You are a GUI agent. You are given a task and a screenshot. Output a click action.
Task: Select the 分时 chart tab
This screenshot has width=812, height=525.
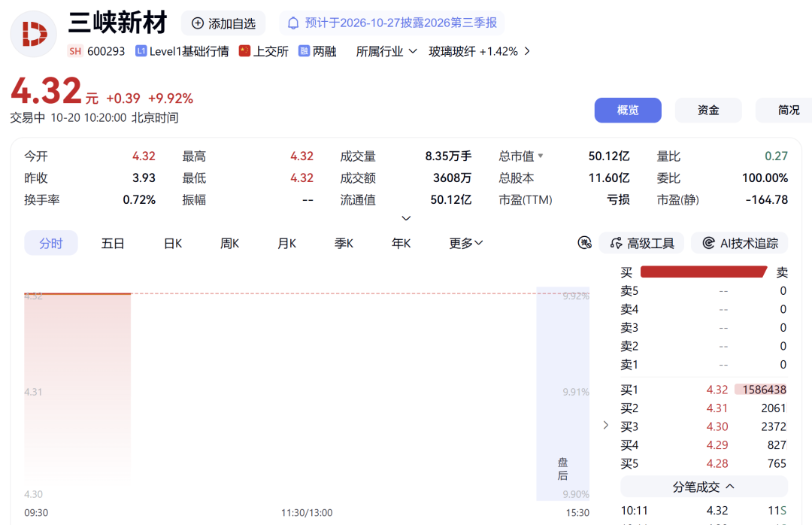pos(51,243)
